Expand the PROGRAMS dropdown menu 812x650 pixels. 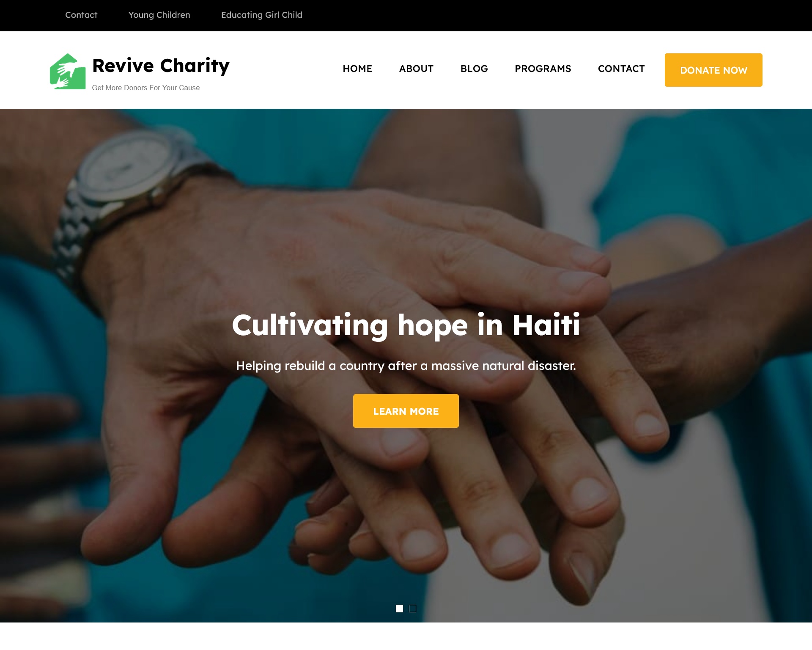(543, 69)
